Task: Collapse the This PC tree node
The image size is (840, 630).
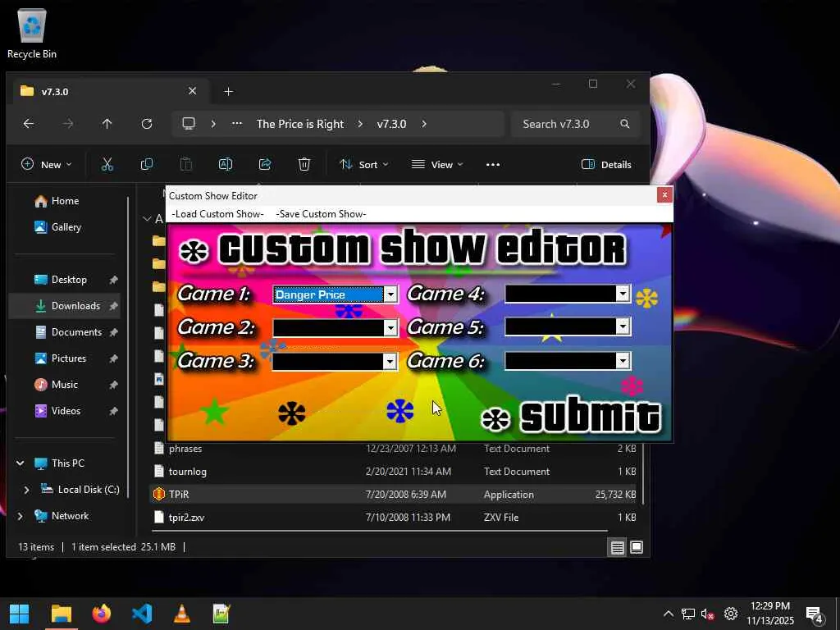Action: pyautogui.click(x=21, y=463)
